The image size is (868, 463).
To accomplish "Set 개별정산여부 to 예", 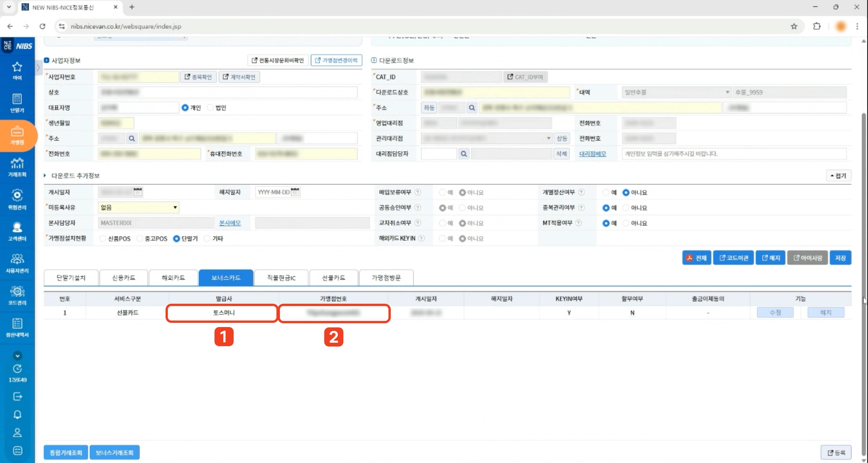I will [606, 192].
